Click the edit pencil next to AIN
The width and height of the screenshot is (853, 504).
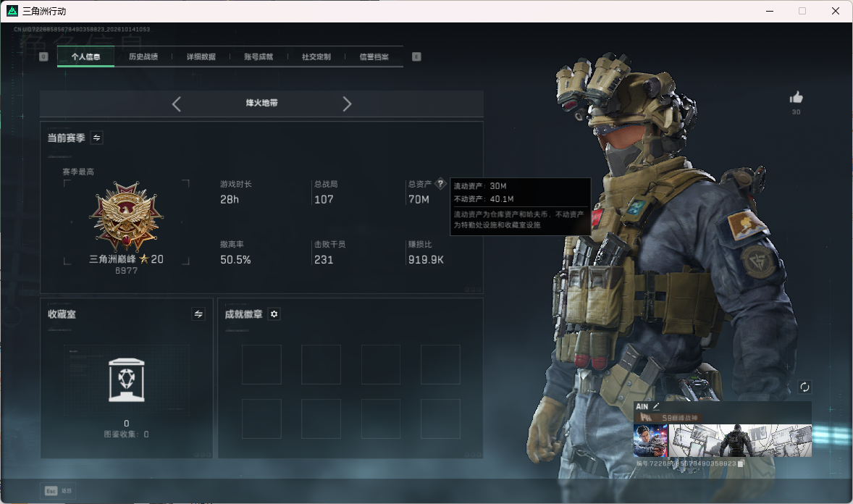pyautogui.click(x=656, y=406)
